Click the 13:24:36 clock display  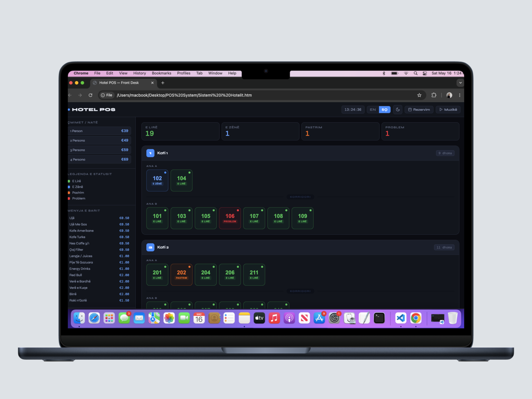coord(353,110)
